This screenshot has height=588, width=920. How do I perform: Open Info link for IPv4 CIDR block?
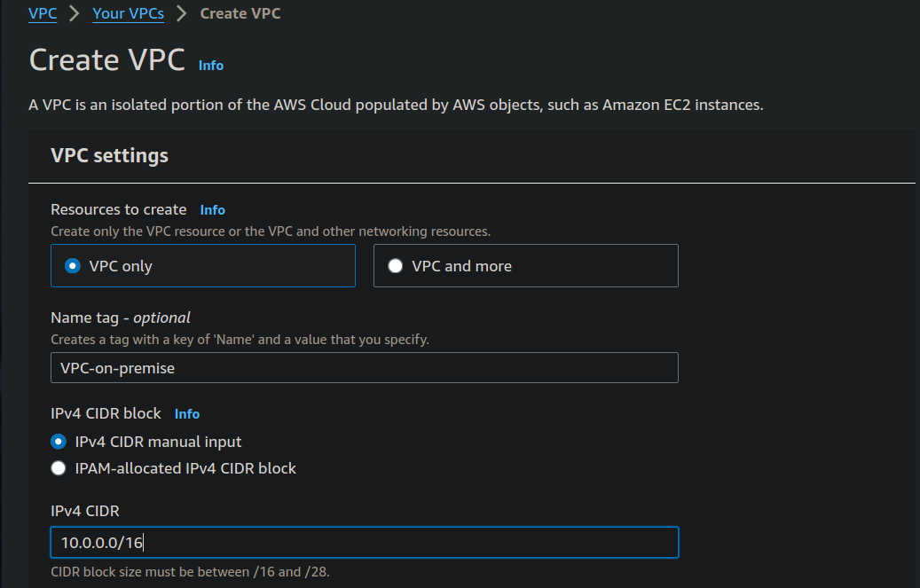click(x=187, y=414)
